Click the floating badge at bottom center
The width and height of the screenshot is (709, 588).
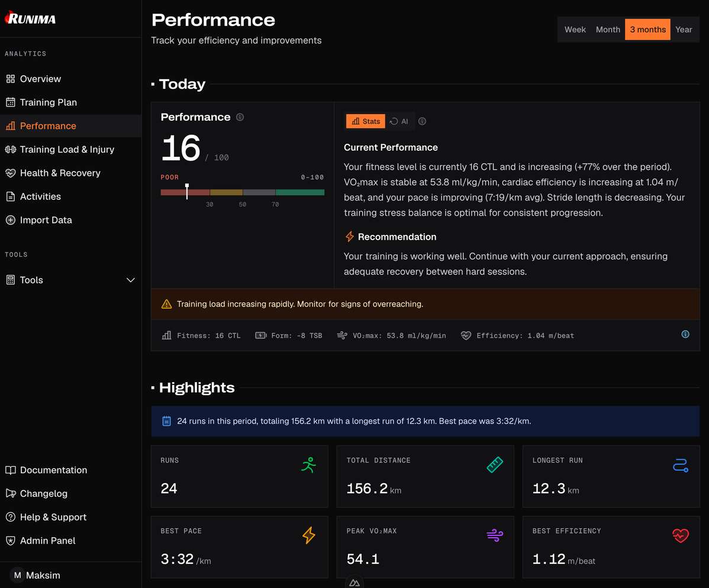point(354,582)
